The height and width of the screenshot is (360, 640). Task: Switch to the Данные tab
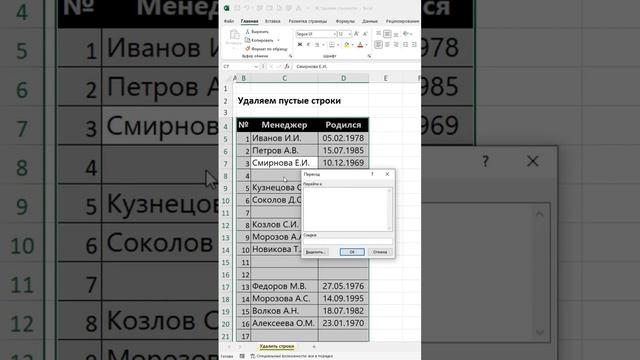coord(370,21)
